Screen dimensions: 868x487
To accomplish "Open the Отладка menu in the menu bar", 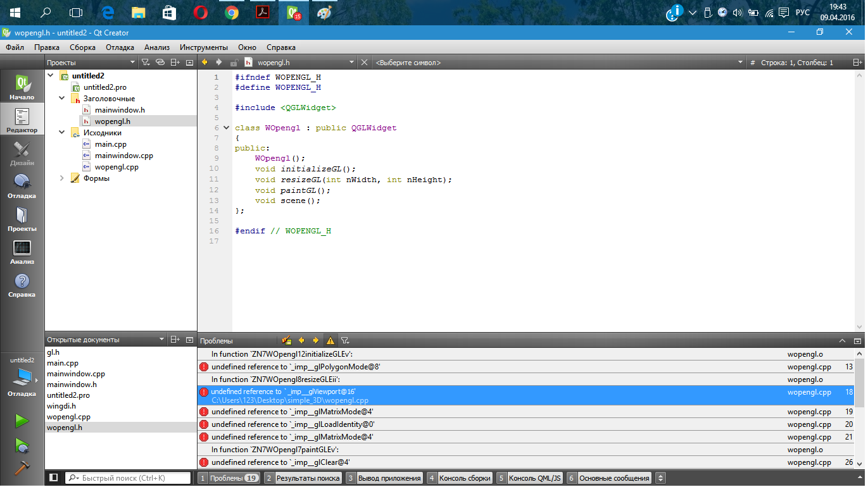I will pyautogui.click(x=120, y=47).
